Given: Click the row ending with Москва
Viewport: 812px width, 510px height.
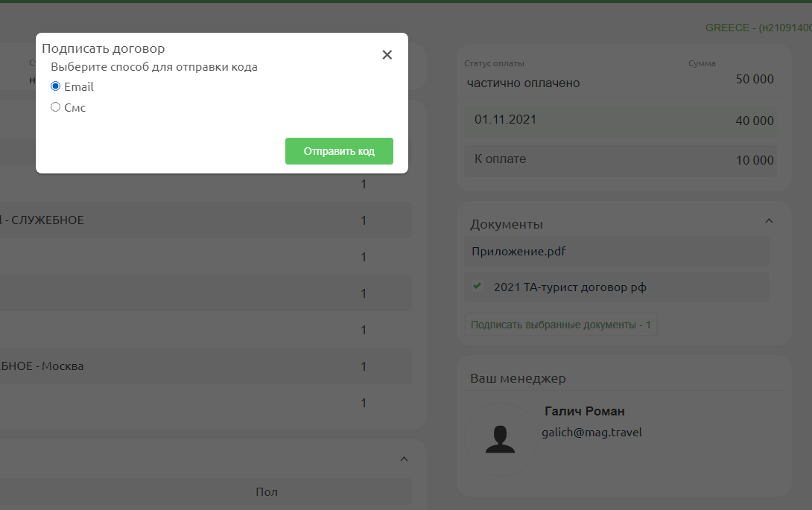Looking at the screenshot, I should [x=206, y=366].
